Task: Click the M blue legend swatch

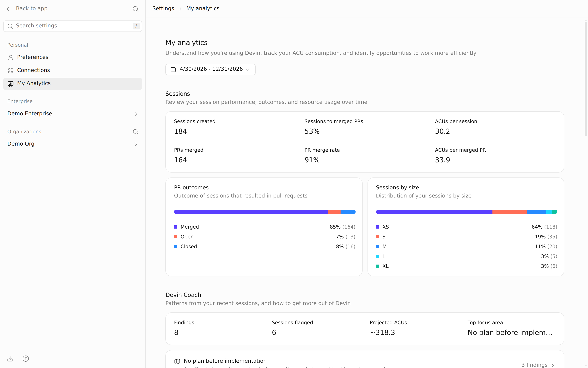Action: (378, 247)
